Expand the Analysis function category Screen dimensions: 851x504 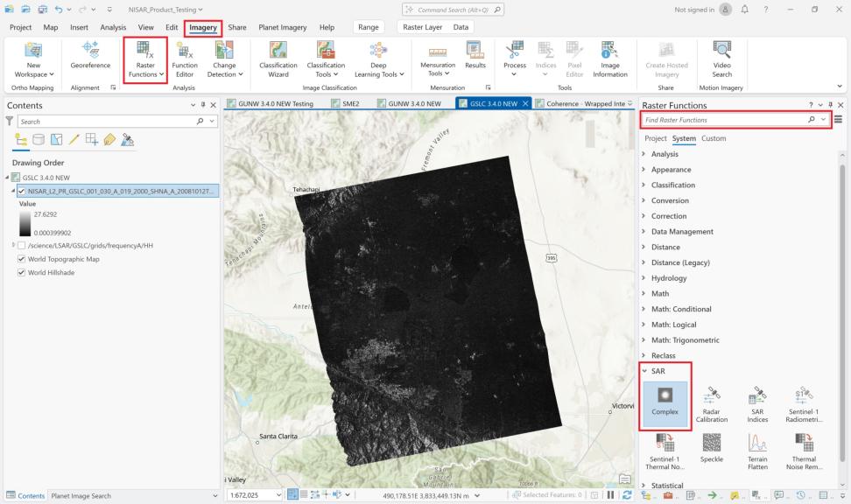[644, 154]
